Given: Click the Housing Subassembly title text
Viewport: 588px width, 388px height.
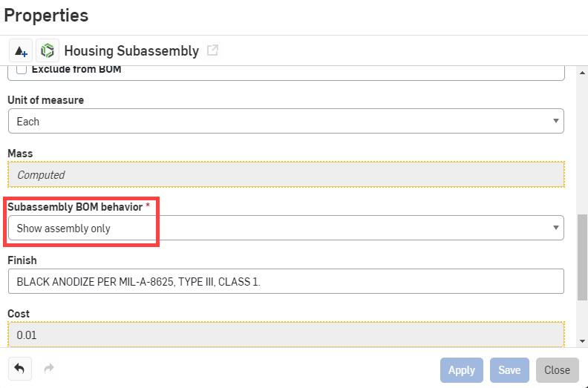Looking at the screenshot, I should click(131, 51).
